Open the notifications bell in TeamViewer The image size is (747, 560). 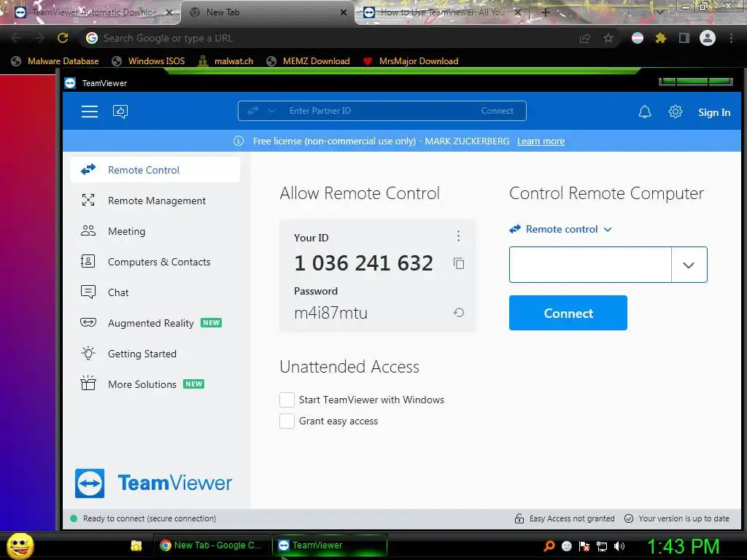(x=645, y=112)
